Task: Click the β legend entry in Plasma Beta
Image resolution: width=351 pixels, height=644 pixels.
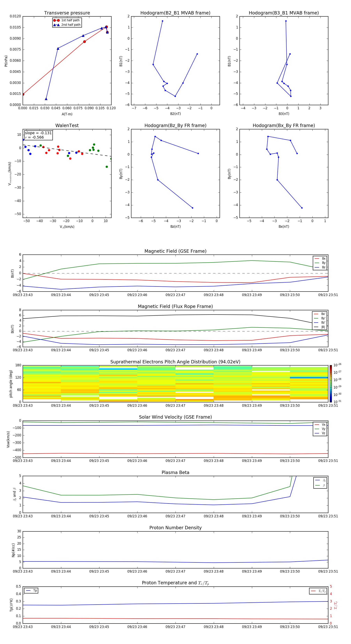Action: (x=320, y=485)
